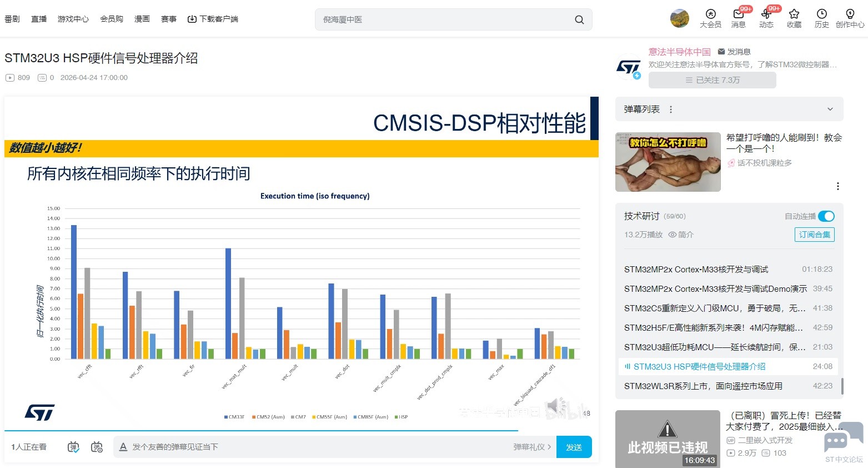Click the 订阅合集 subscribe button
868x468 pixels.
pos(815,235)
